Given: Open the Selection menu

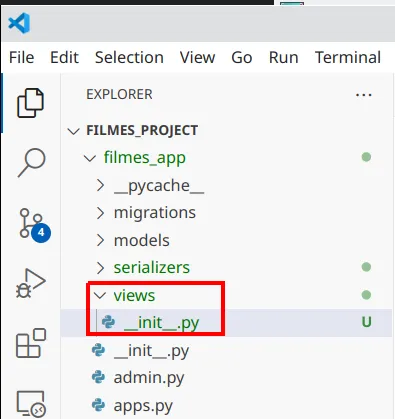Looking at the screenshot, I should (129, 57).
